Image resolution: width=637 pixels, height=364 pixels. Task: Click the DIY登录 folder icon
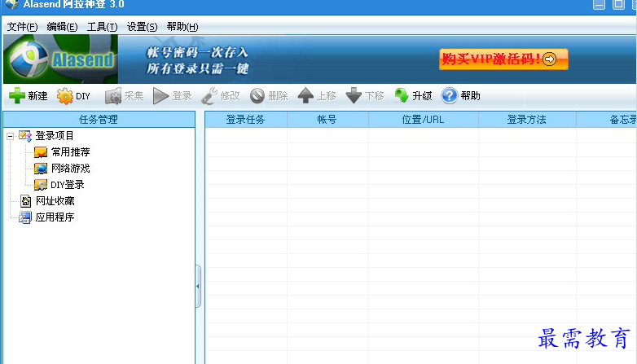(41, 185)
